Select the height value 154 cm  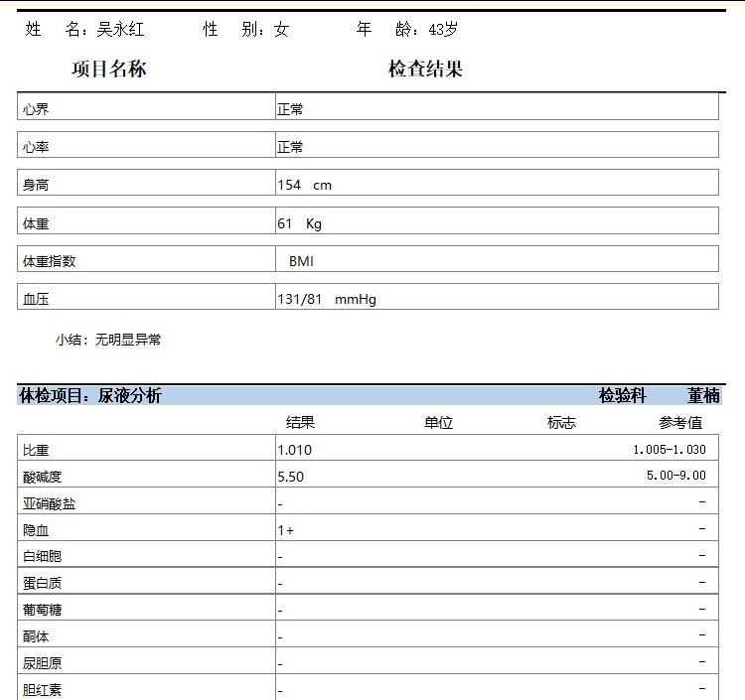[304, 185]
